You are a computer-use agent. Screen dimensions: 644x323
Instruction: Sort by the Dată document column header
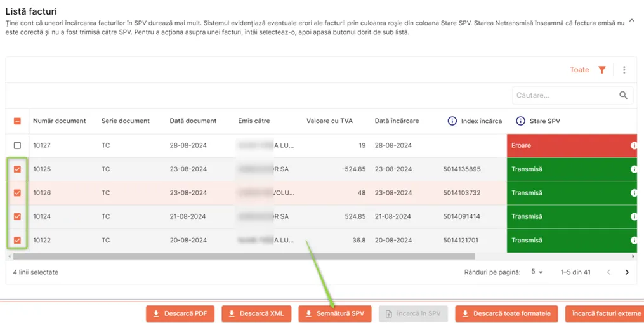tap(193, 121)
